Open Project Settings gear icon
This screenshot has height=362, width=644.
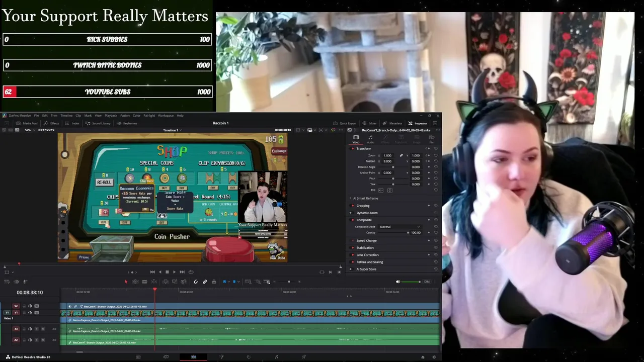coord(434,357)
